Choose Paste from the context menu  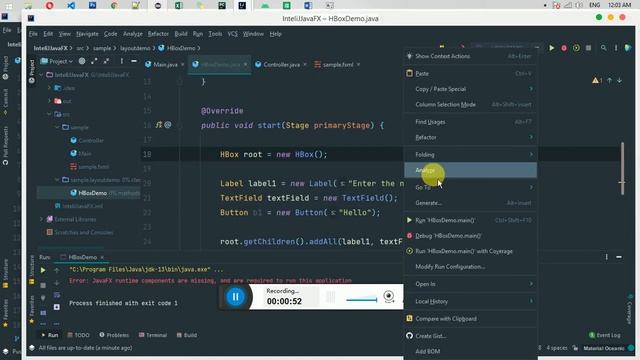[x=470, y=73]
